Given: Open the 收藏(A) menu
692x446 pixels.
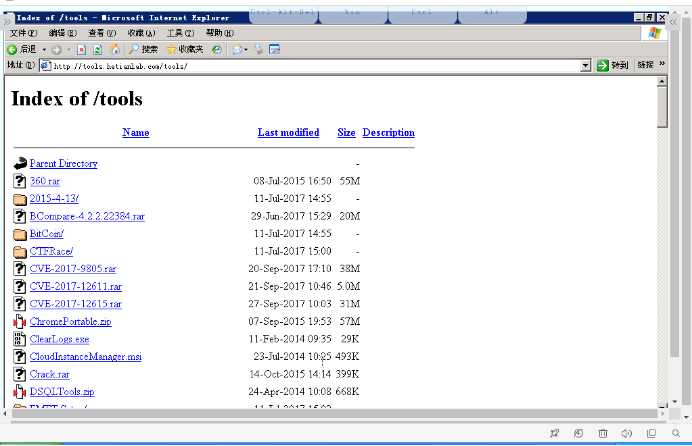Looking at the screenshot, I should tap(141, 33).
